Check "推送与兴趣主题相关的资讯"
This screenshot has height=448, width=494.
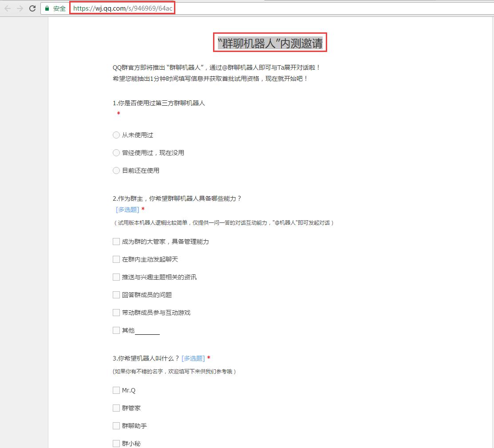[116, 277]
